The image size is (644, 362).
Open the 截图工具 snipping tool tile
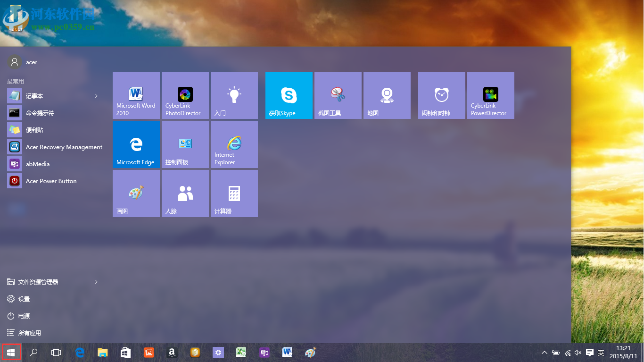338,95
